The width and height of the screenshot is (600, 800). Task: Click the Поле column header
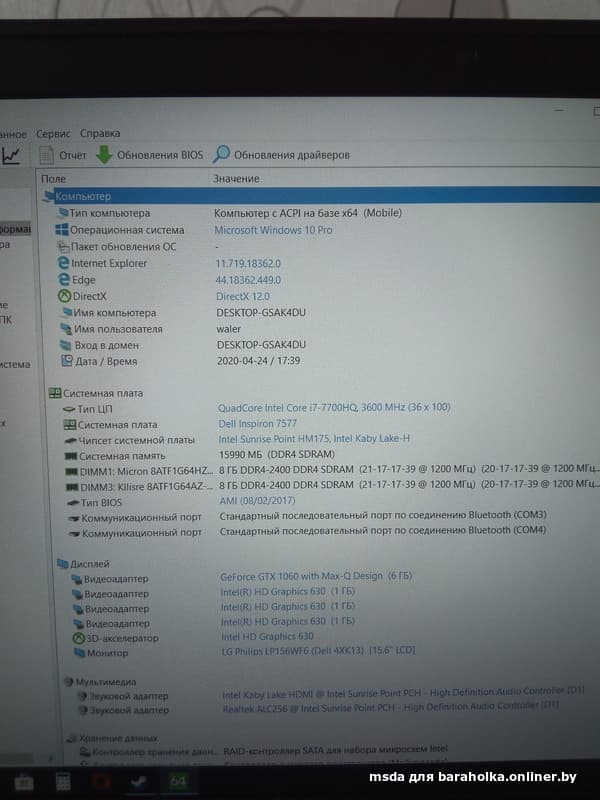[53, 179]
